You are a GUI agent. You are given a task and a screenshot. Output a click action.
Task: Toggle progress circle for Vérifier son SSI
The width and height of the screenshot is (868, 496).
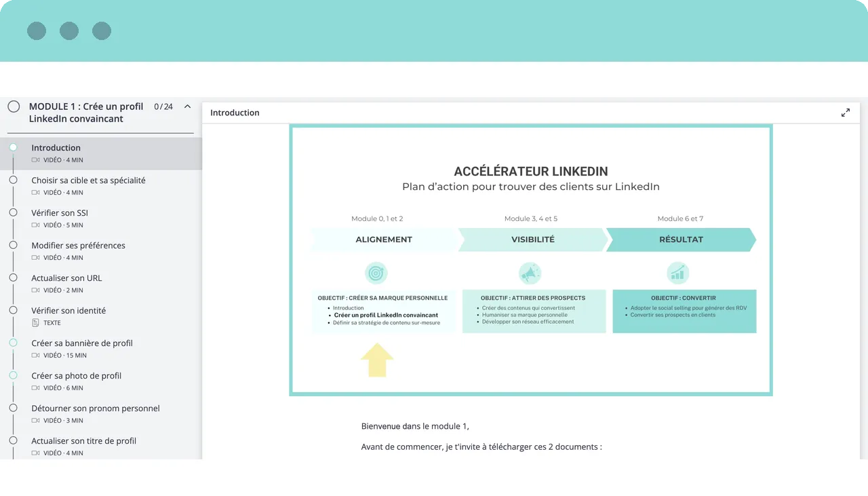point(13,212)
